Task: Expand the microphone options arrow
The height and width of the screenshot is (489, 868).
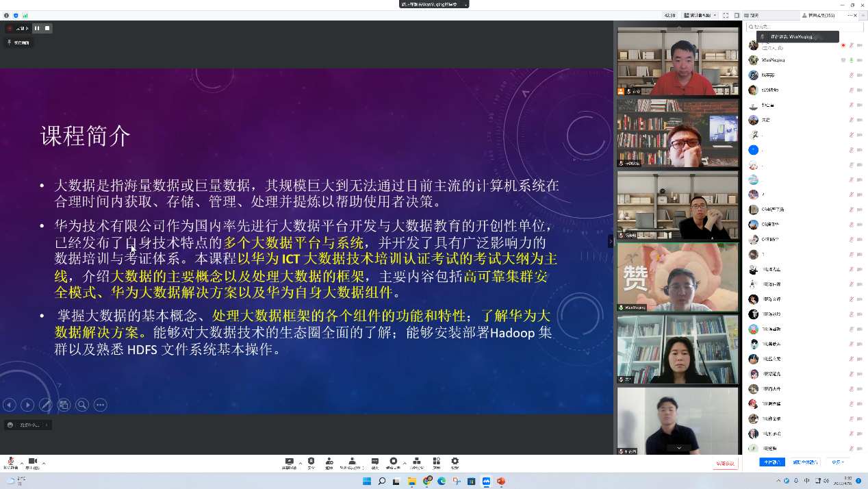Action: (22, 464)
